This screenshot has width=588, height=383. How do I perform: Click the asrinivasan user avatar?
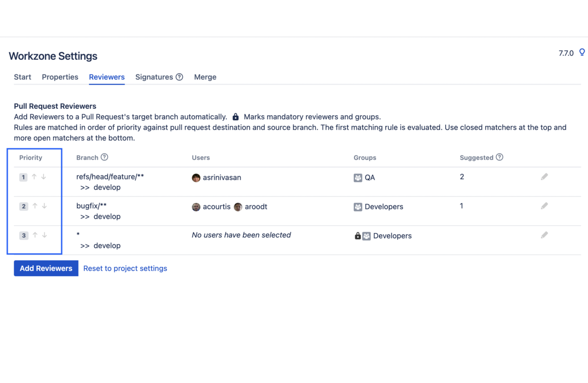[x=196, y=178]
